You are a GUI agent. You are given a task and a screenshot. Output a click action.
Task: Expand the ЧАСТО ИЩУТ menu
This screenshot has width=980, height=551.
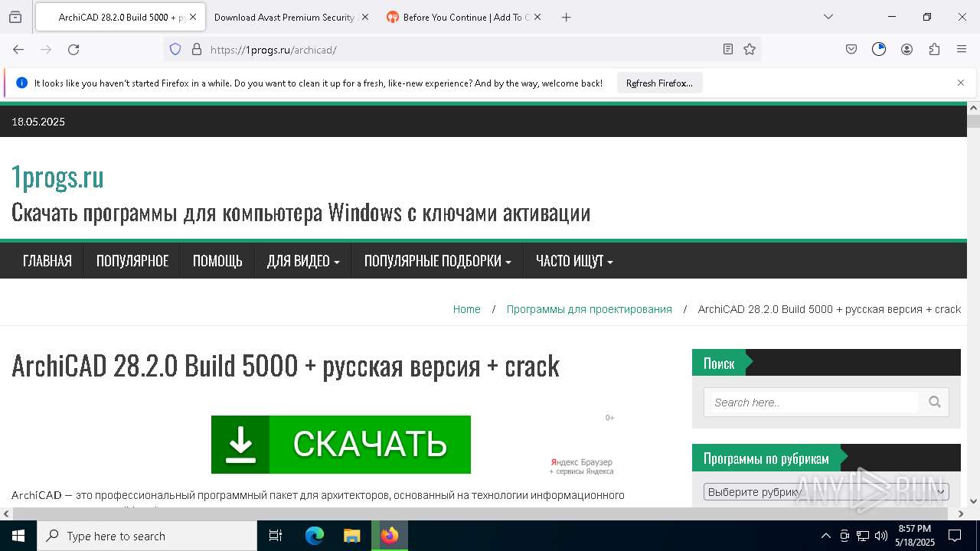point(574,261)
